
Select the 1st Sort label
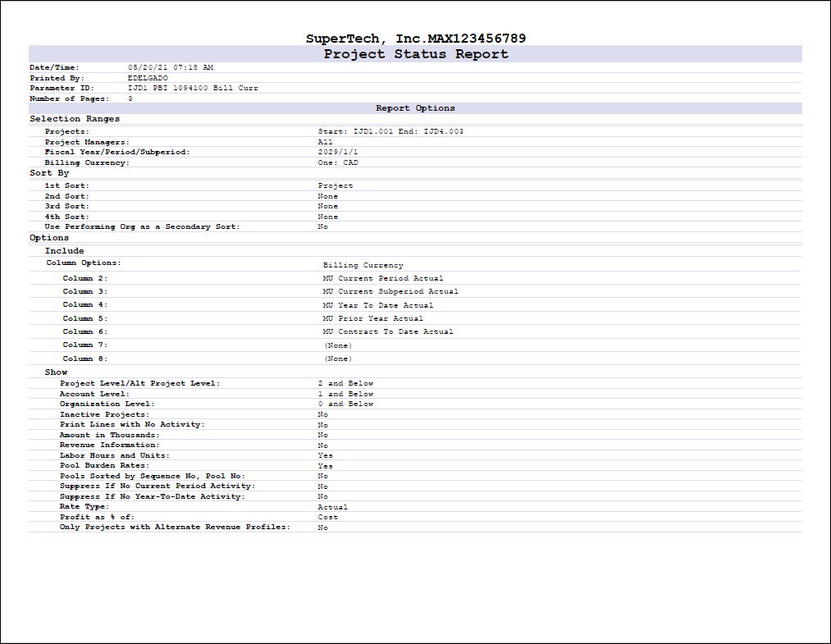[66, 186]
